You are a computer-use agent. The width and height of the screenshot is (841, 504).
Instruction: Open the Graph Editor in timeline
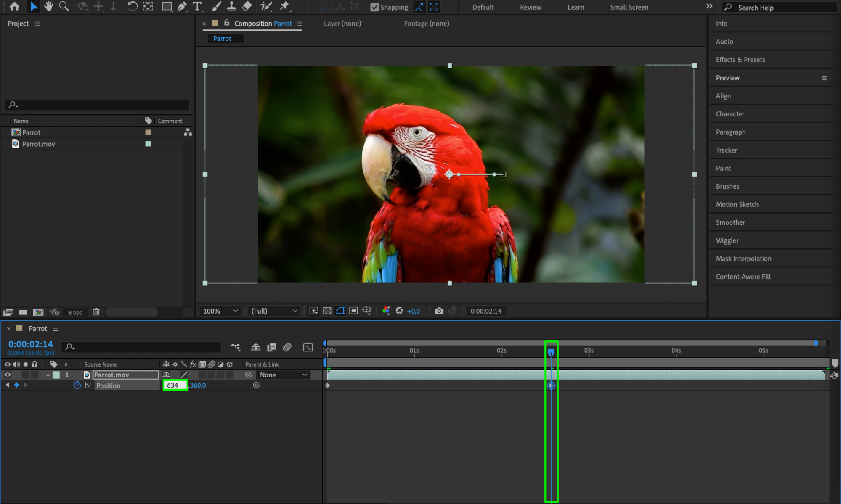tap(308, 347)
